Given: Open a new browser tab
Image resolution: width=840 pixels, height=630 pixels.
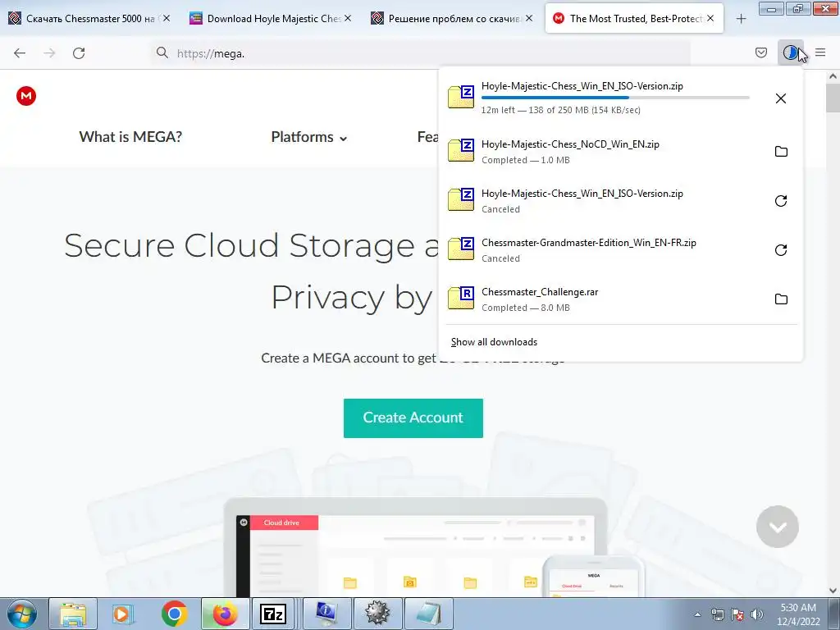Looking at the screenshot, I should click(741, 19).
